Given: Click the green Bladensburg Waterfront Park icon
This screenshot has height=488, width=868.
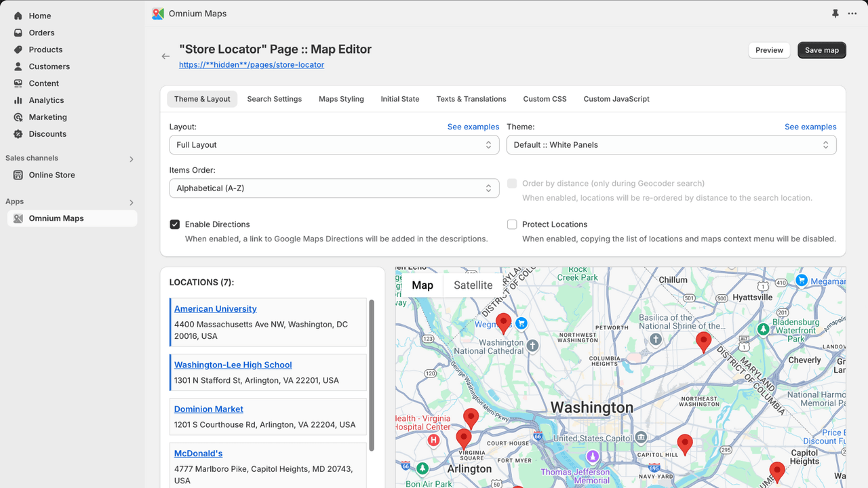Looking at the screenshot, I should (763, 329).
